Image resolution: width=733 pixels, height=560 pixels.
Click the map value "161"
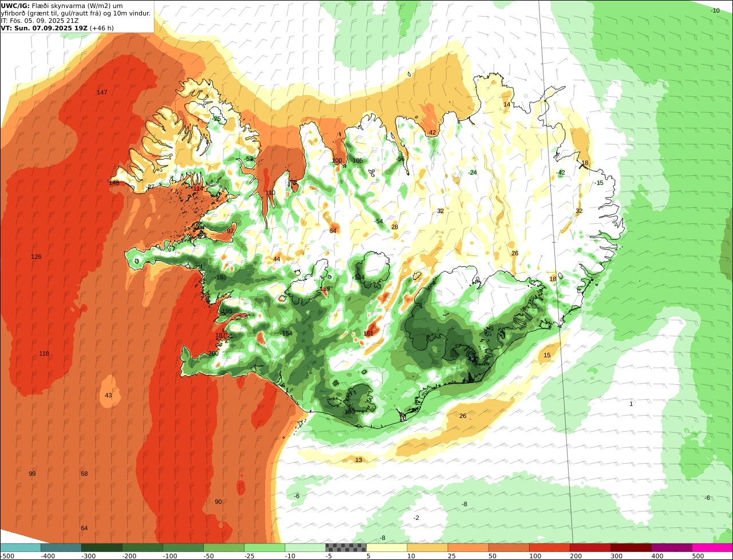(368, 333)
